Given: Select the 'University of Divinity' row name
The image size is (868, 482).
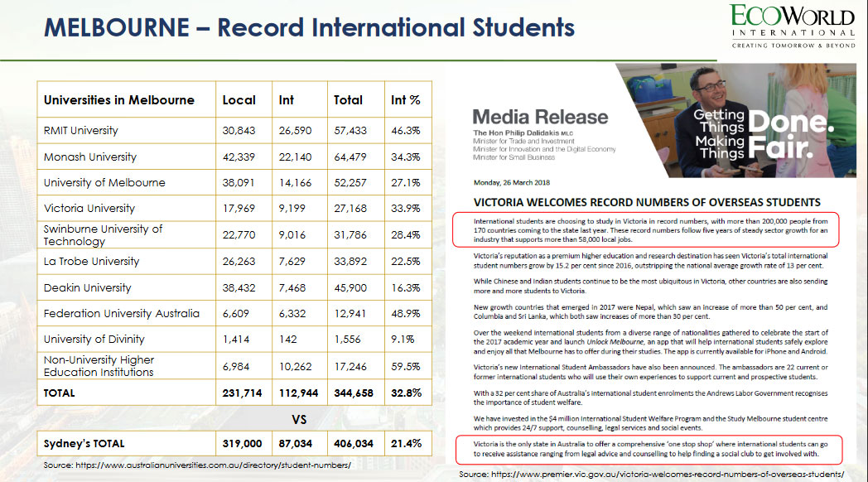Looking at the screenshot, I should pos(94,340).
